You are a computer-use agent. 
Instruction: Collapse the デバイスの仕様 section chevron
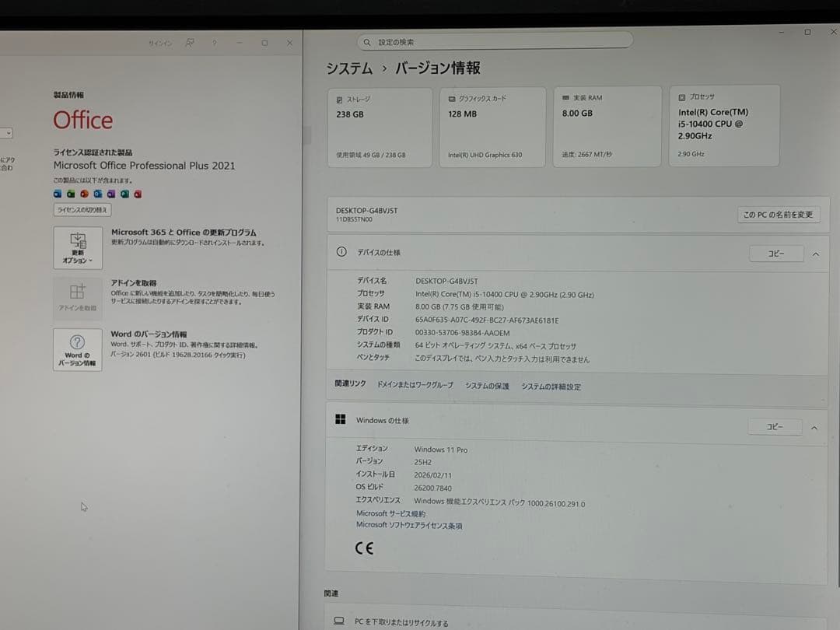pos(815,254)
